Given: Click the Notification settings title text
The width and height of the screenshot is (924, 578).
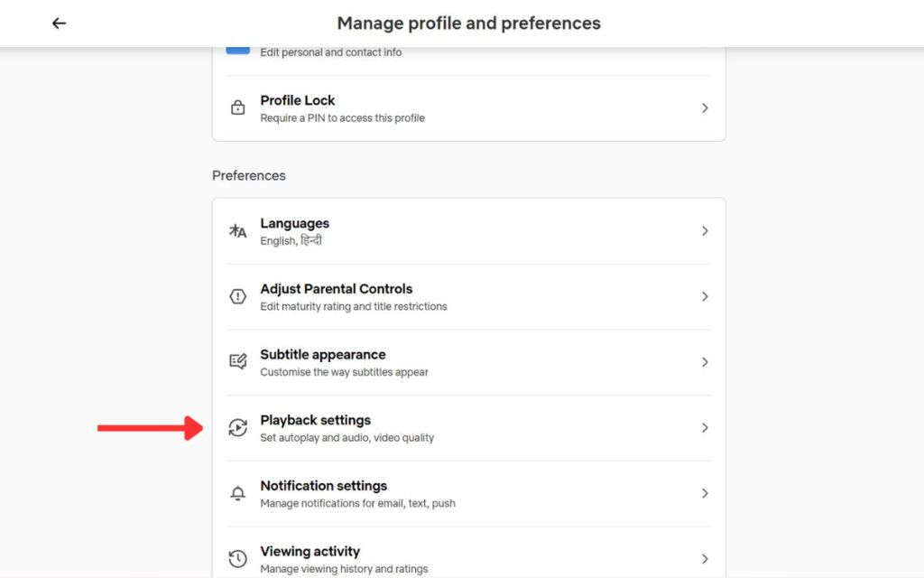Looking at the screenshot, I should click(x=323, y=486).
